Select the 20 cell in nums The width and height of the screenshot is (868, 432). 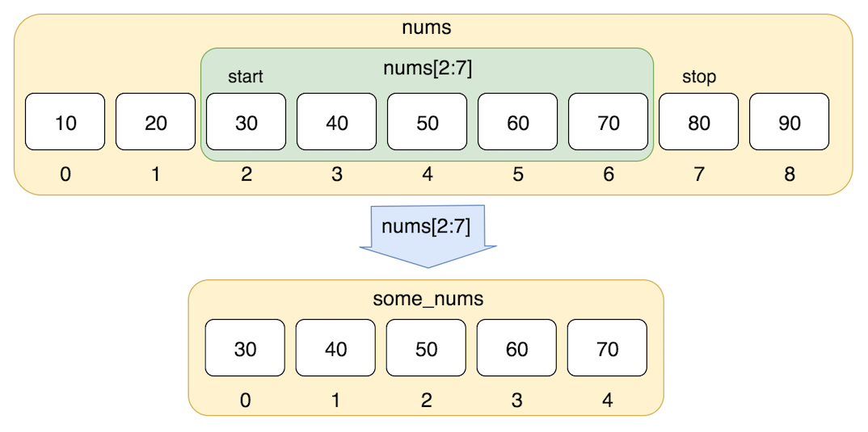[155, 122]
